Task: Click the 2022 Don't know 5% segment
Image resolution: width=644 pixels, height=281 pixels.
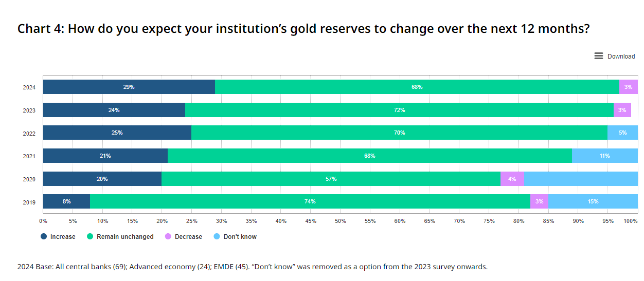Action: pos(622,133)
